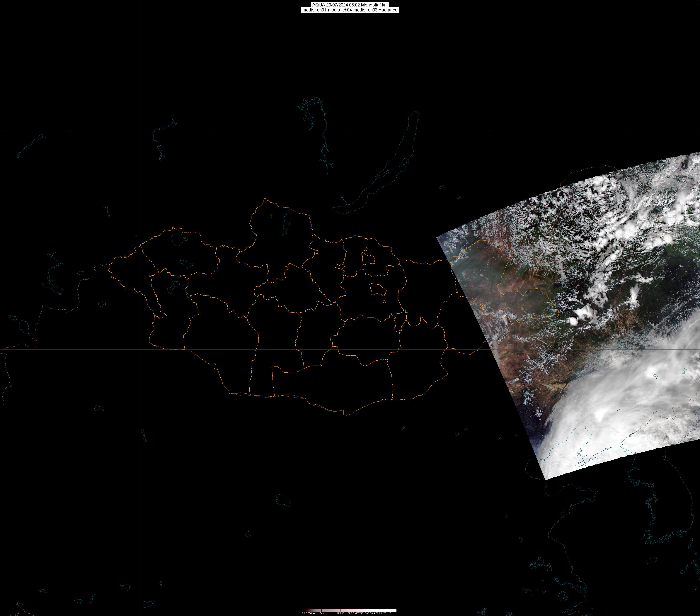
Task: Click the 0.00Watts/m^2/micro units label
Action: [x=314, y=613]
